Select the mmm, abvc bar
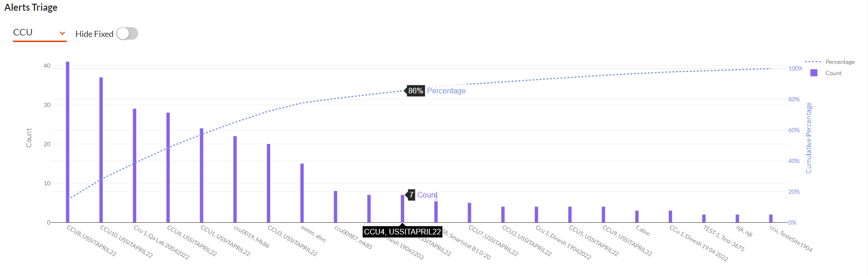The height and width of the screenshot is (276, 868). coord(302,193)
